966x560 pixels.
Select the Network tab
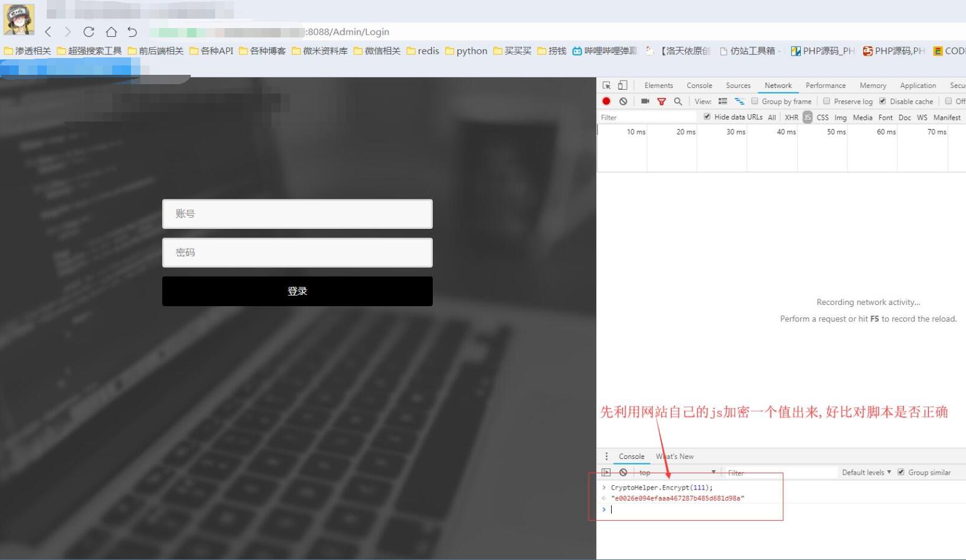click(778, 85)
